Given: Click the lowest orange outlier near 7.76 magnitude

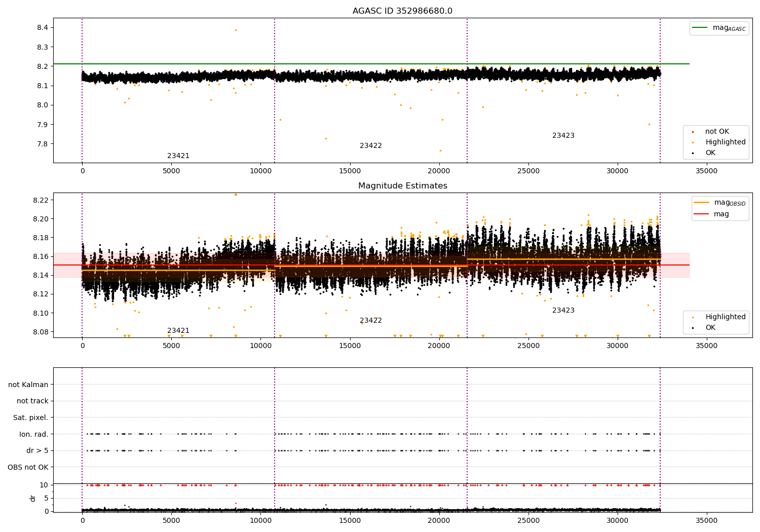Looking at the screenshot, I should (440, 150).
